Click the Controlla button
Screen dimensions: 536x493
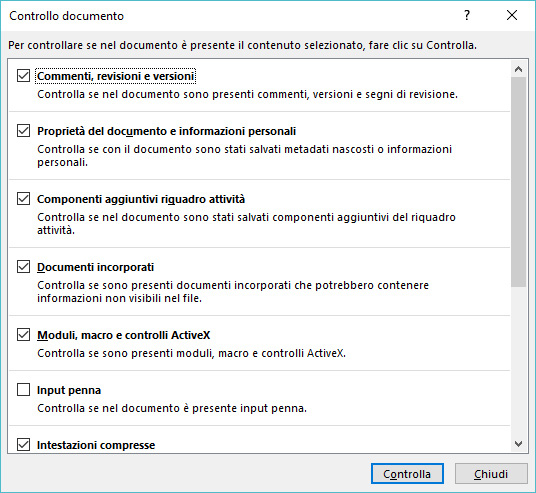point(407,474)
